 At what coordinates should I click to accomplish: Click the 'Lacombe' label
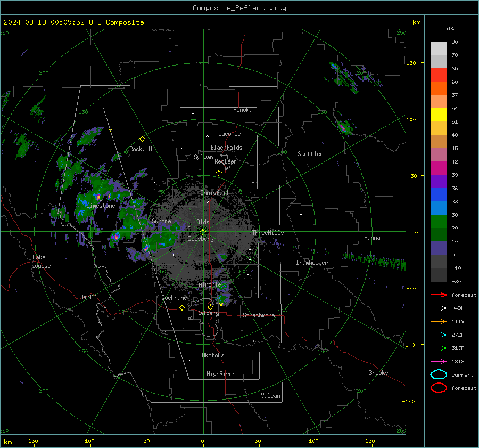[x=229, y=134]
